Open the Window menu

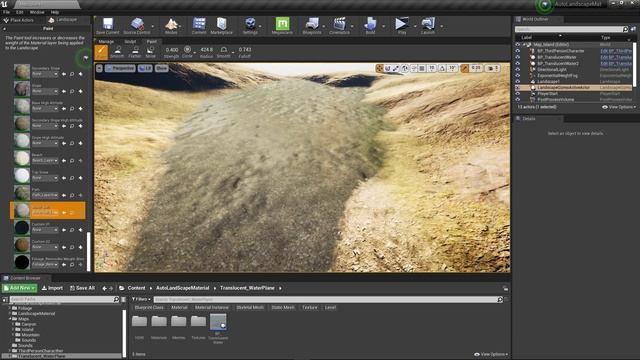pyautogui.click(x=37, y=12)
